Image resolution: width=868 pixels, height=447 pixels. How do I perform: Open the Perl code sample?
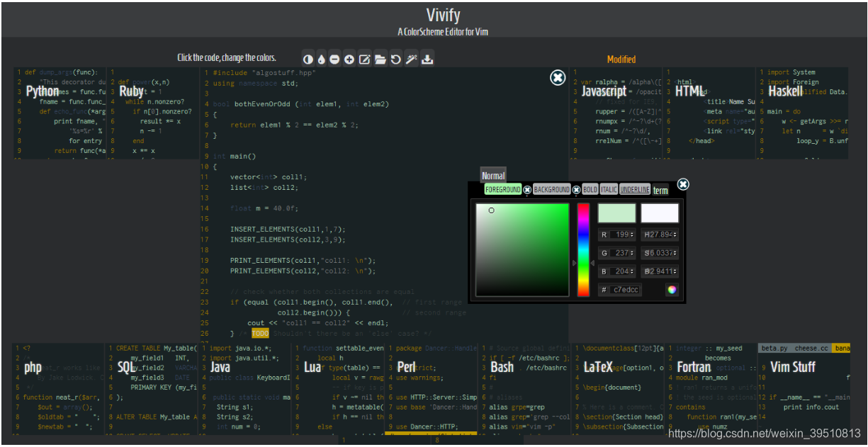point(407,368)
